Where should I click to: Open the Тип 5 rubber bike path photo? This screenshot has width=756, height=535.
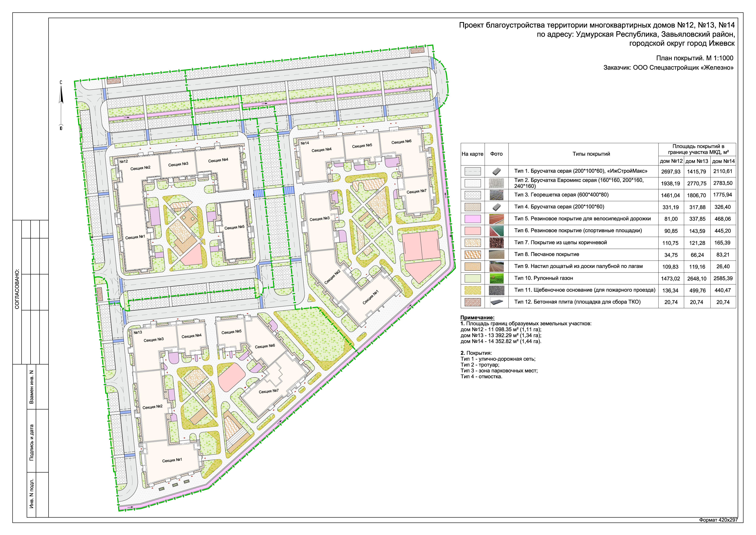pos(496,219)
